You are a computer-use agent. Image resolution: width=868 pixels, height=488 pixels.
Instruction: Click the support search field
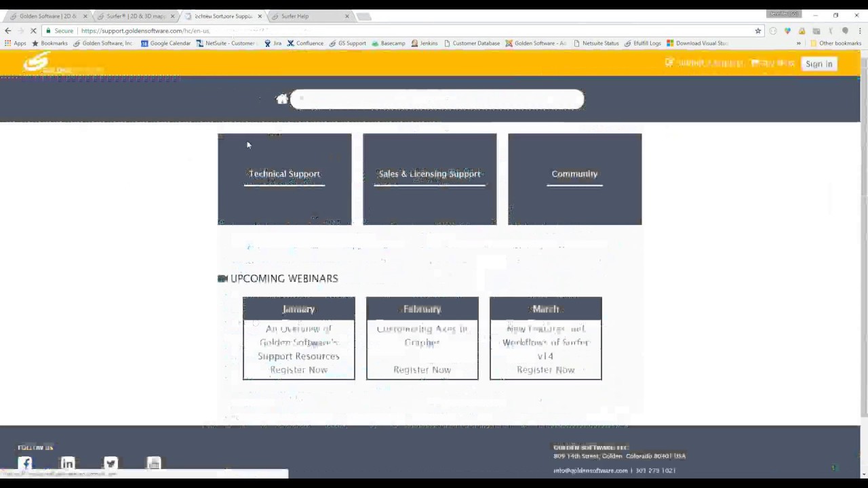coord(437,99)
